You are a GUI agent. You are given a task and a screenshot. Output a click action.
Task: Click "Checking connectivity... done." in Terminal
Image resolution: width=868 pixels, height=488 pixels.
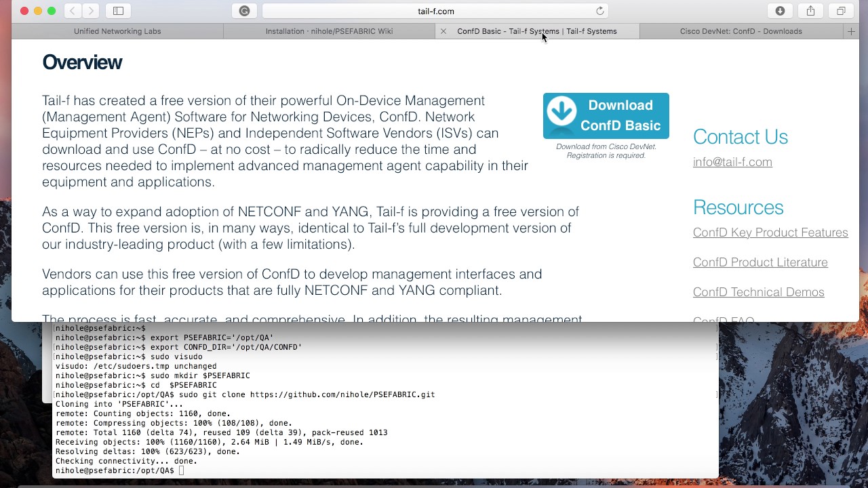pos(126,461)
